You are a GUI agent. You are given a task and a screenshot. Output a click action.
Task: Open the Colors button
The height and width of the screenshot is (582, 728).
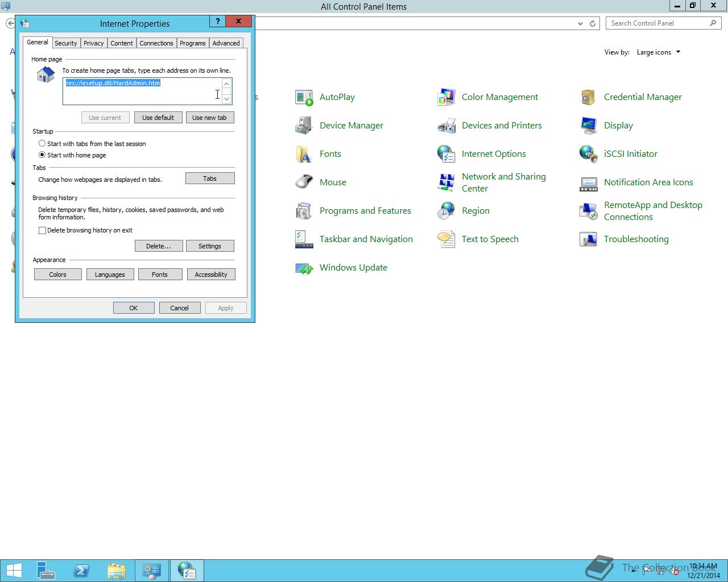click(57, 275)
